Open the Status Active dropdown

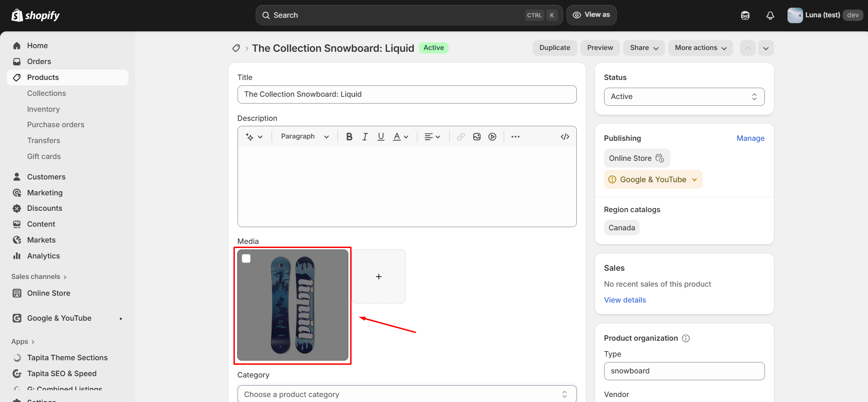[684, 97]
